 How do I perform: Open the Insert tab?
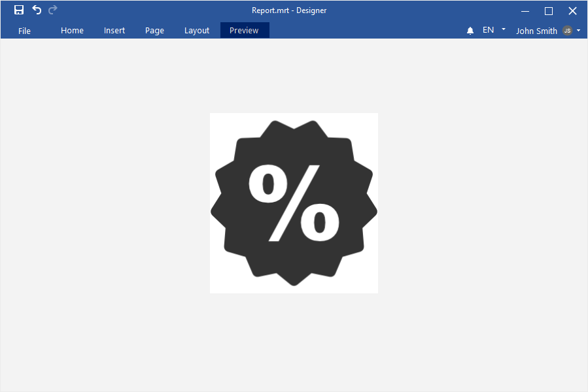pyautogui.click(x=114, y=31)
